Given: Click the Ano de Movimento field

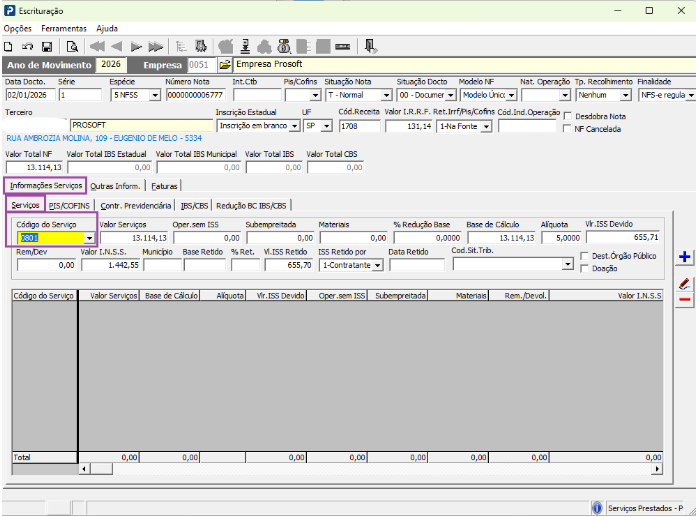Looking at the screenshot, I should pyautogui.click(x=111, y=64).
